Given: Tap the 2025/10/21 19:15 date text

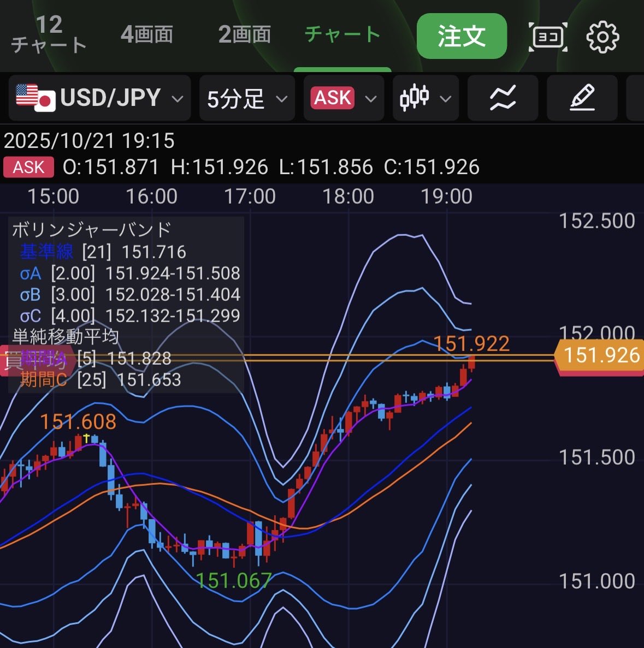Looking at the screenshot, I should pos(89,141).
